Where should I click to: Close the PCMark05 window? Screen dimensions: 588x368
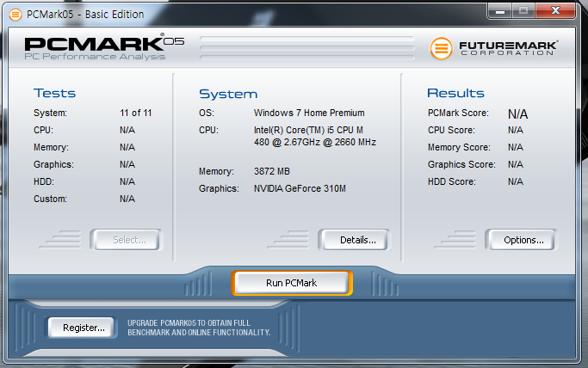(x=555, y=11)
